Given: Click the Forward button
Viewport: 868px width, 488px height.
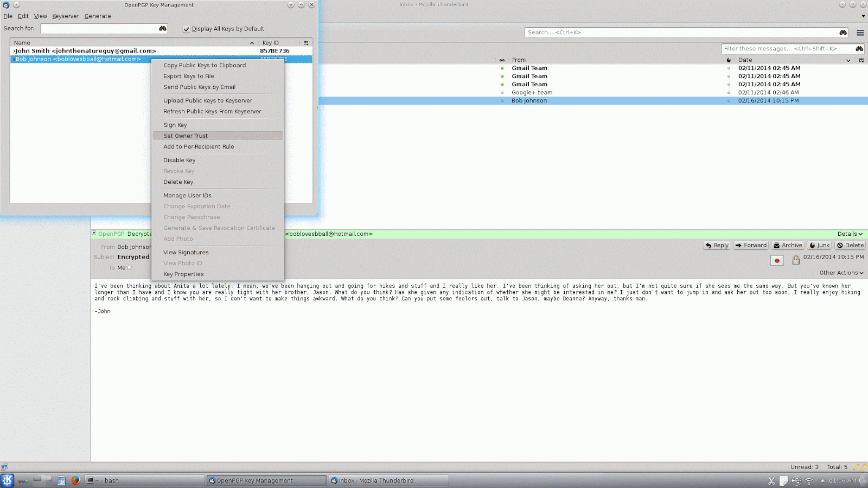Looking at the screenshot, I should 751,246.
